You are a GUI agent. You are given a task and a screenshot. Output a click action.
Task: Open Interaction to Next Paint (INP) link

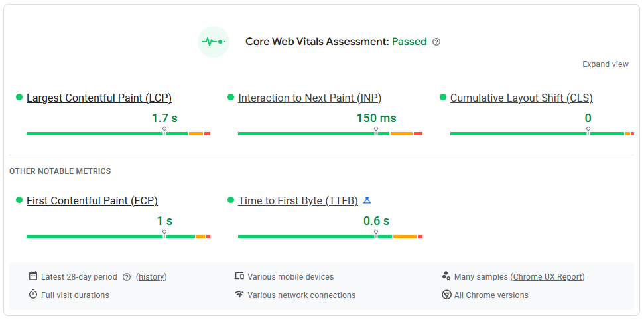(x=310, y=98)
